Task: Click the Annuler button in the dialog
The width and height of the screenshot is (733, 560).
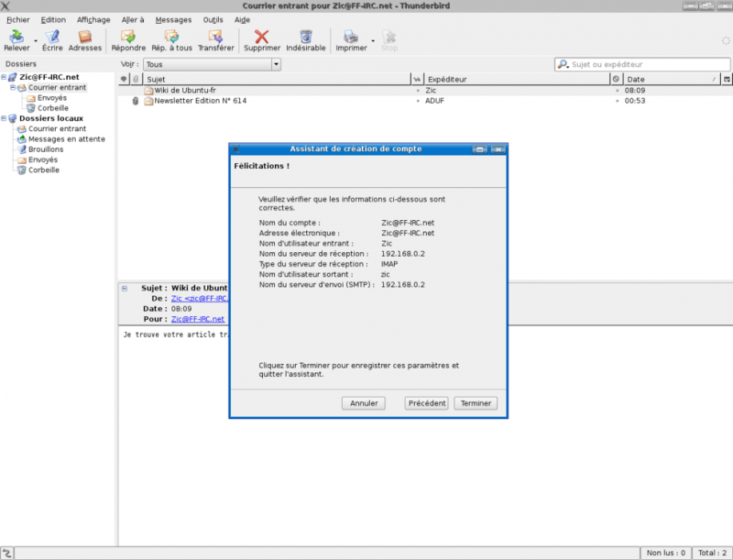Action: point(364,403)
